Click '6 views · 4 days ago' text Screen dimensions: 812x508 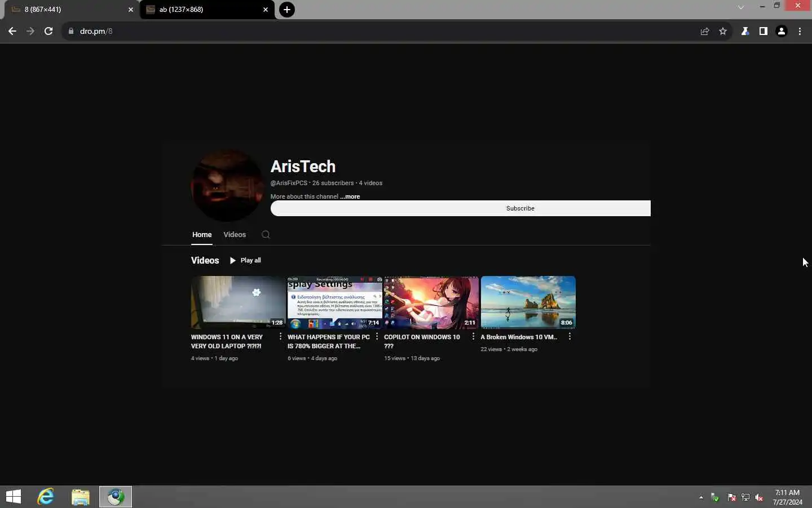coord(312,358)
